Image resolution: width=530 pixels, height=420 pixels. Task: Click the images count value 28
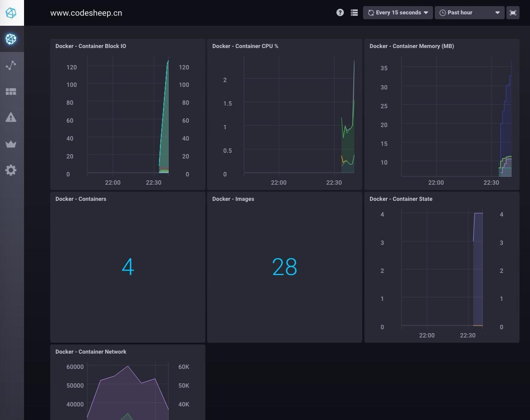coord(284,267)
